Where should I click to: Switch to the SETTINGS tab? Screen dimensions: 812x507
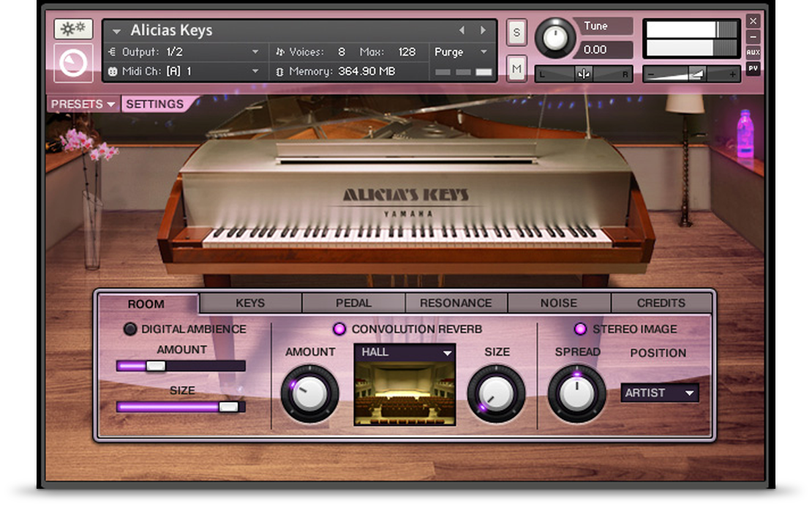[157, 104]
